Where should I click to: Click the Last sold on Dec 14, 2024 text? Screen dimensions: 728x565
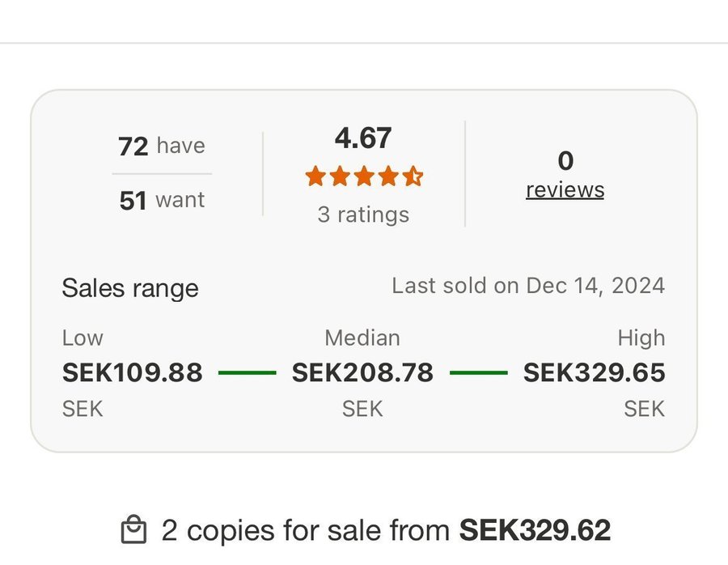(528, 286)
